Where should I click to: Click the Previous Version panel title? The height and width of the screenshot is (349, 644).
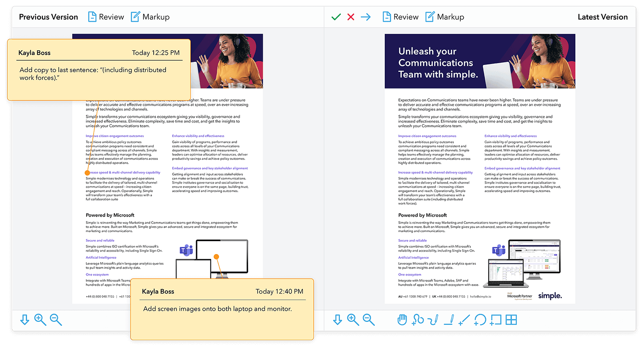49,17
